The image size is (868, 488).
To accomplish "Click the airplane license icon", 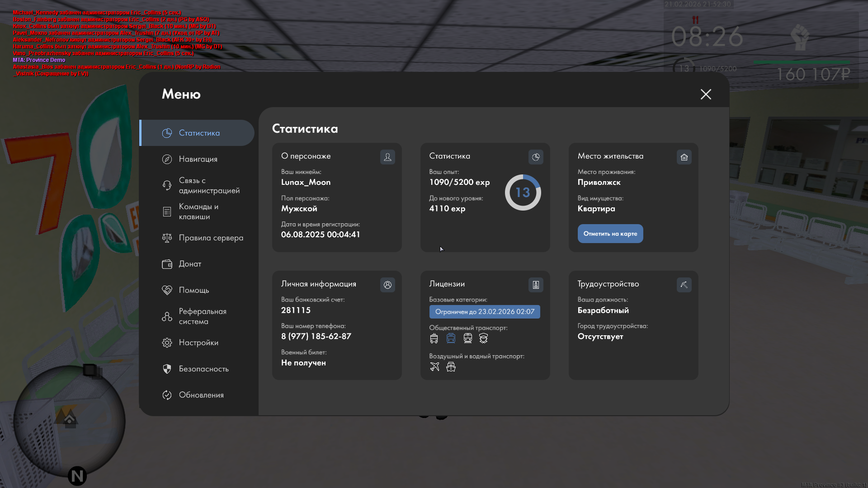I will click(x=434, y=366).
